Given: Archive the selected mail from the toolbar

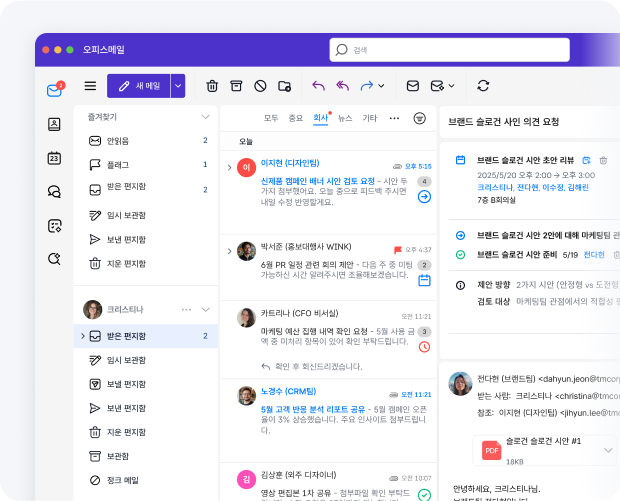Looking at the screenshot, I should 236,86.
